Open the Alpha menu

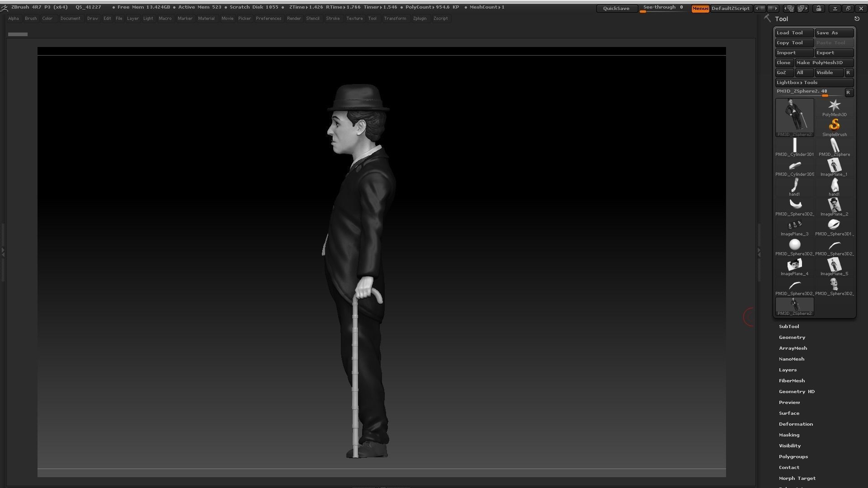coord(14,19)
